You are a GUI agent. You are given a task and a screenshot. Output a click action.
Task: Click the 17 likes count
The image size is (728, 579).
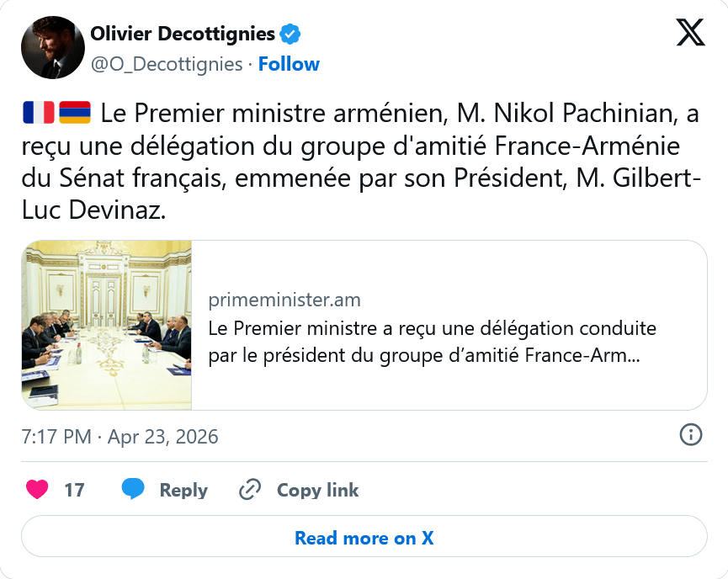tap(74, 491)
